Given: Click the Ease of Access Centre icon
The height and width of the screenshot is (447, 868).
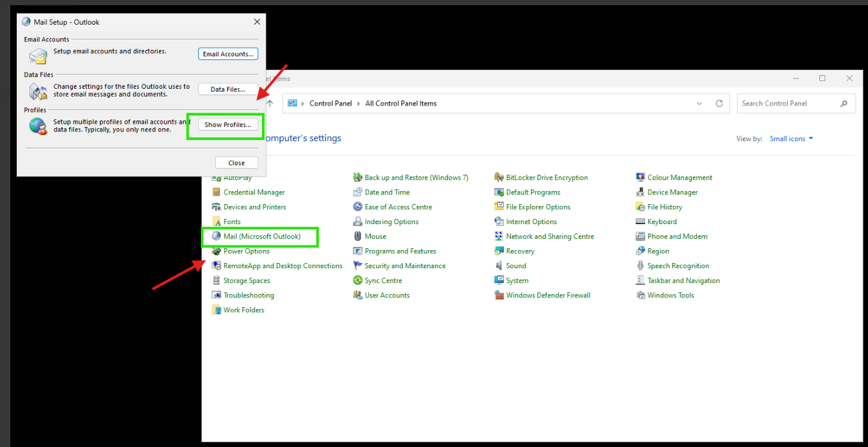Looking at the screenshot, I should pyautogui.click(x=358, y=207).
